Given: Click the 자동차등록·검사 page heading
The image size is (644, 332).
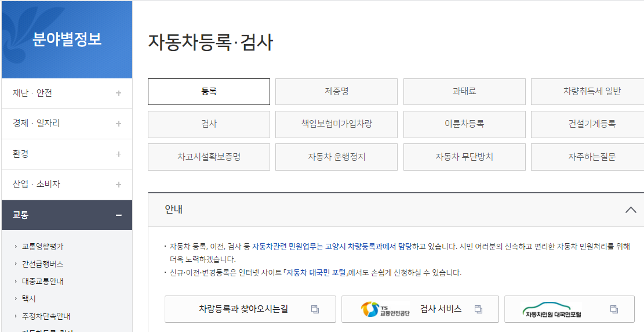Looking at the screenshot, I should click(210, 42).
